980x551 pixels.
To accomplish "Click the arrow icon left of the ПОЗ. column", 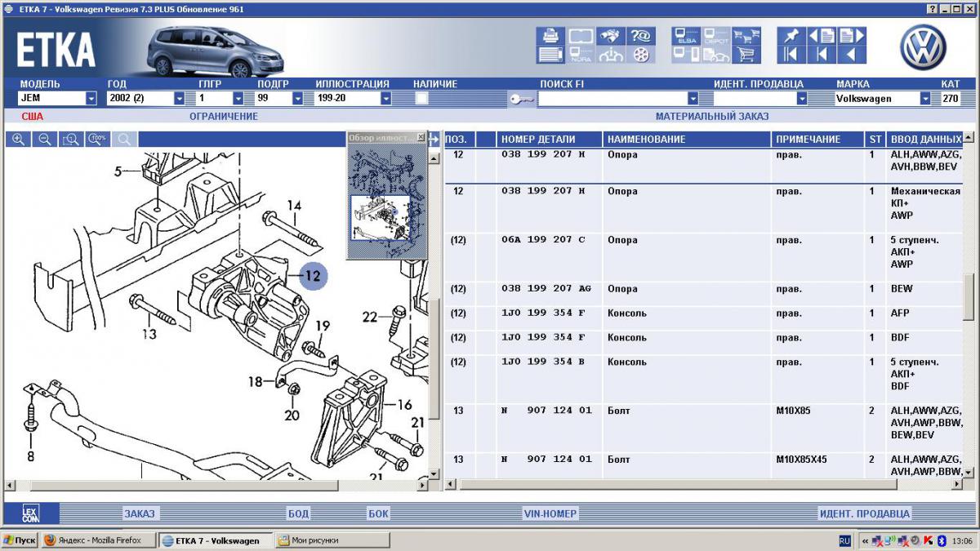I will click(434, 140).
